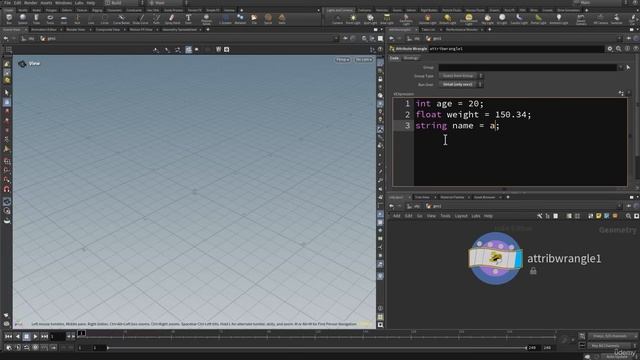Click the geo1 path button in parameter pane
This screenshot has width=640, height=360.
pyautogui.click(x=434, y=38)
